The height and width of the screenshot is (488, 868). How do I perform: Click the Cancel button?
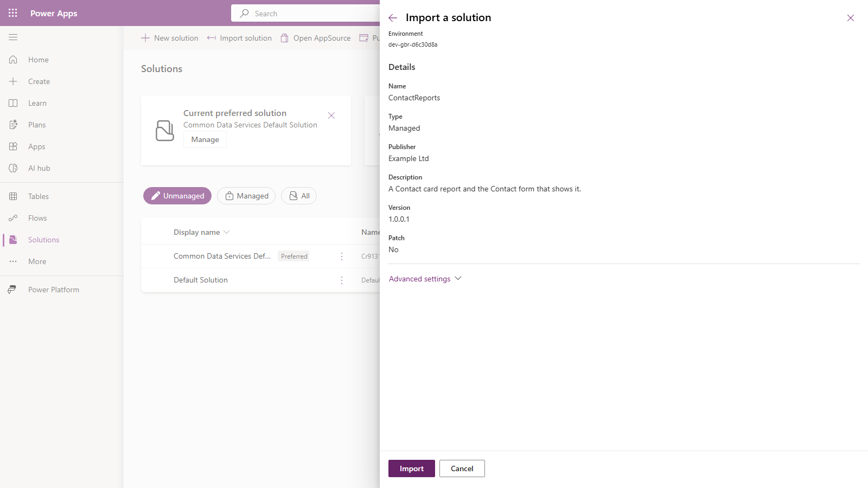(462, 468)
